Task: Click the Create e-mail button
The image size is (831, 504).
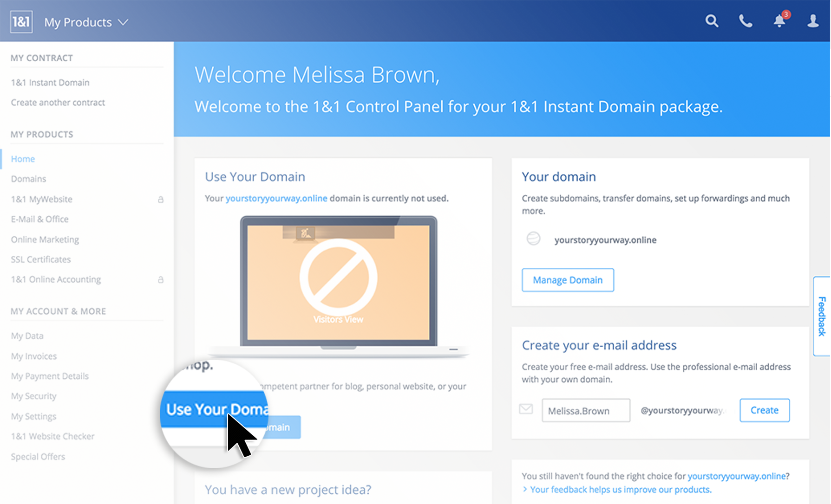Action: [764, 410]
